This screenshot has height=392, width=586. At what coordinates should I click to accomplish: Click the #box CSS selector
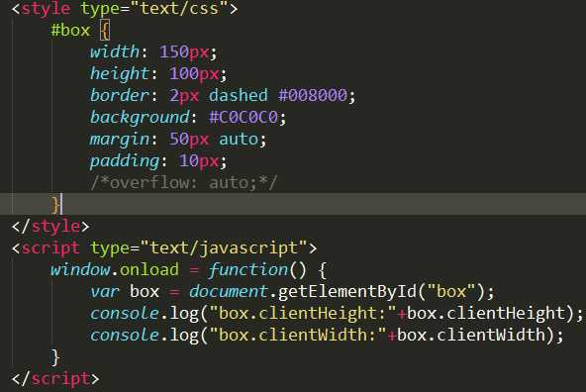[x=70, y=30]
